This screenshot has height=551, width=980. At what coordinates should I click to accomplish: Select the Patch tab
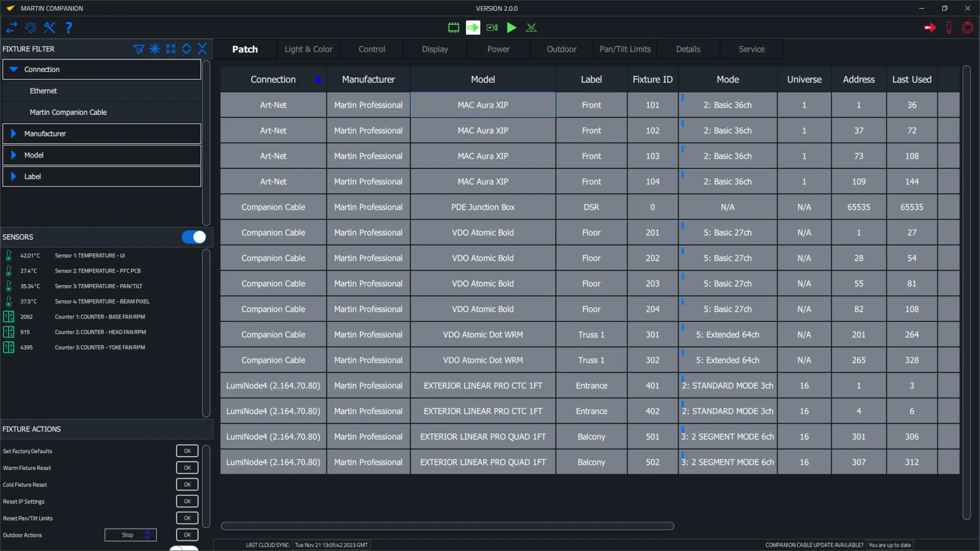(245, 49)
